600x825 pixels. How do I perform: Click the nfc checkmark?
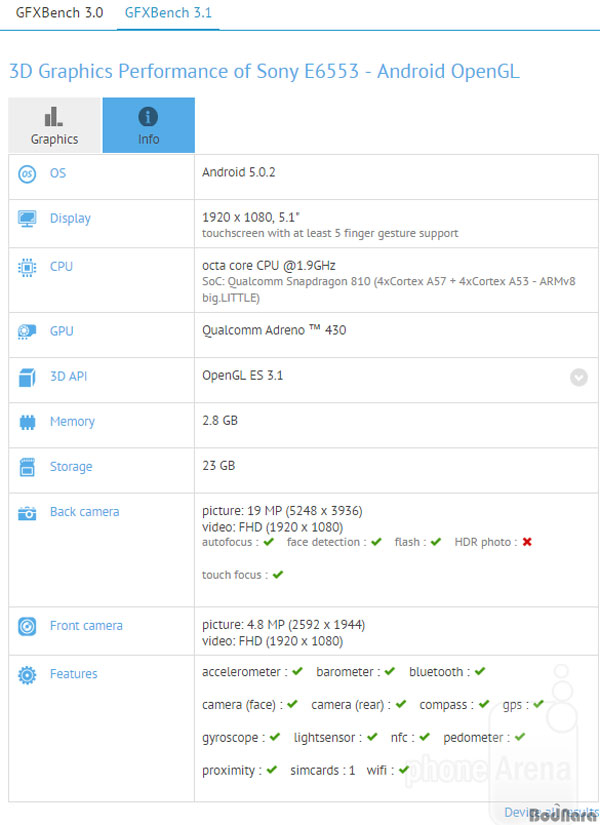pyautogui.click(x=425, y=737)
